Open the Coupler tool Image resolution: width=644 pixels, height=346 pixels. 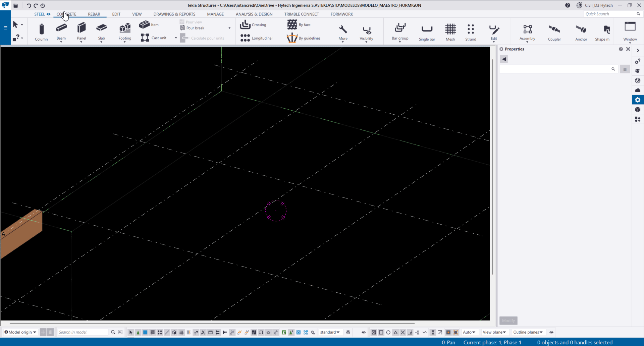coord(554,32)
